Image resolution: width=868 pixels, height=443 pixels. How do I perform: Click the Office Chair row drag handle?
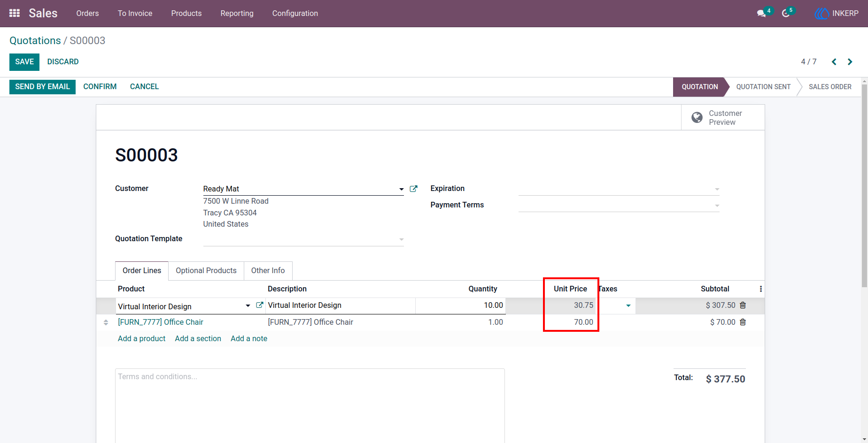pos(106,322)
